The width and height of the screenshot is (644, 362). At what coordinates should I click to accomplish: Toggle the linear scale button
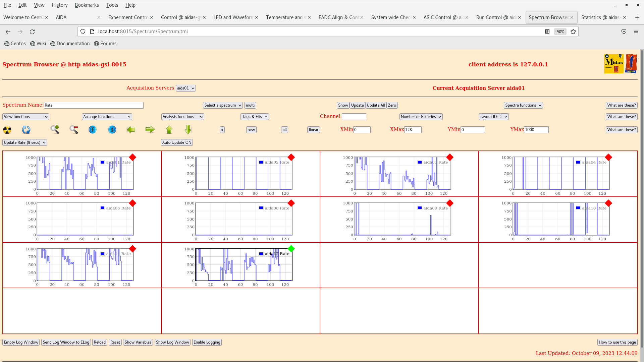(313, 130)
